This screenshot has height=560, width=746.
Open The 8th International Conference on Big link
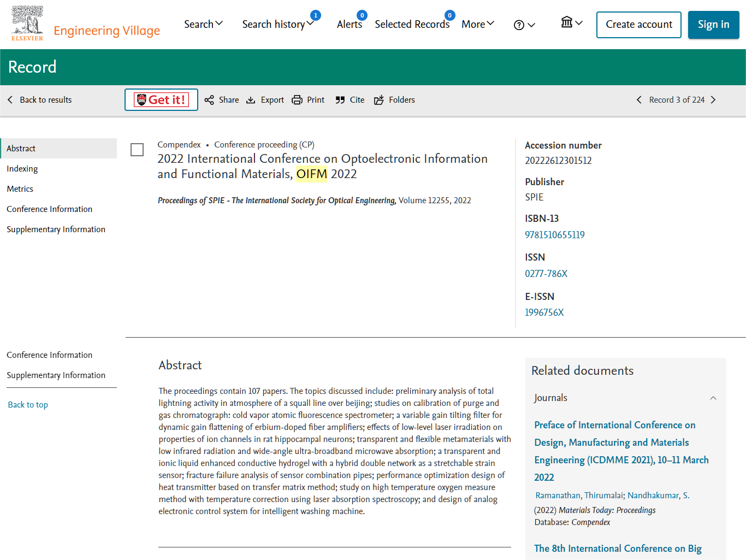coord(618,549)
